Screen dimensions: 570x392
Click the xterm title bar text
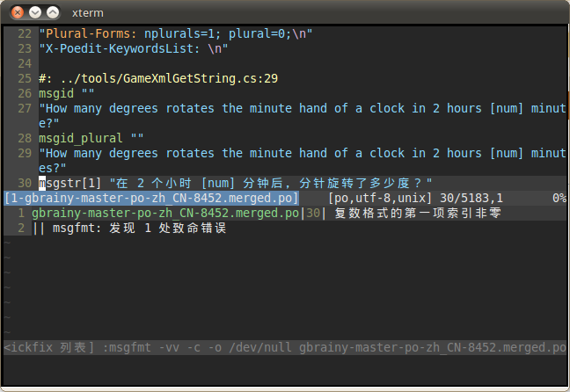pos(88,13)
